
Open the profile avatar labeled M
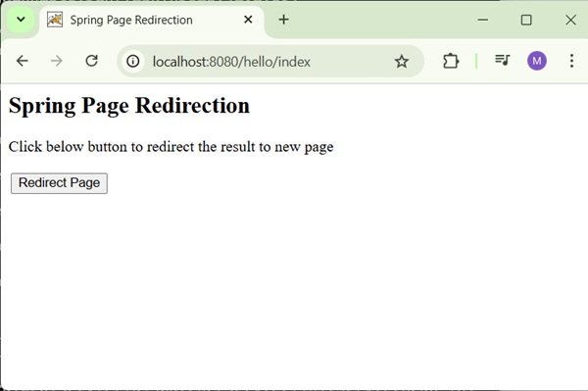click(x=537, y=61)
